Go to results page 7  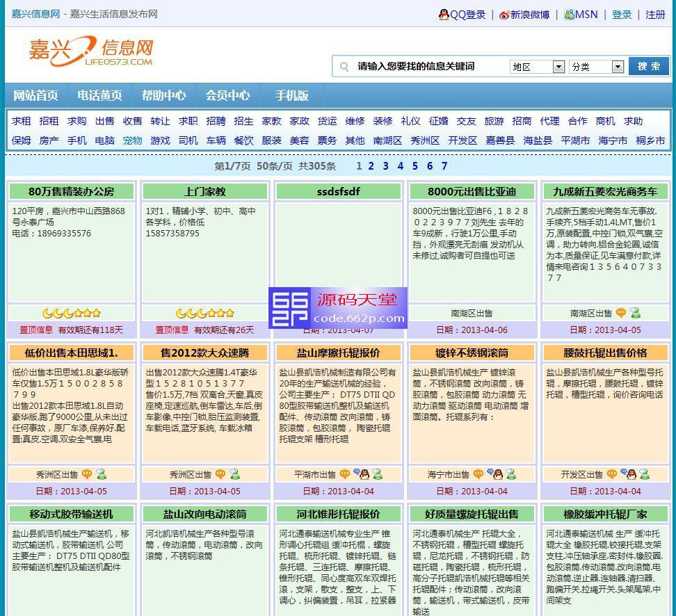click(444, 166)
